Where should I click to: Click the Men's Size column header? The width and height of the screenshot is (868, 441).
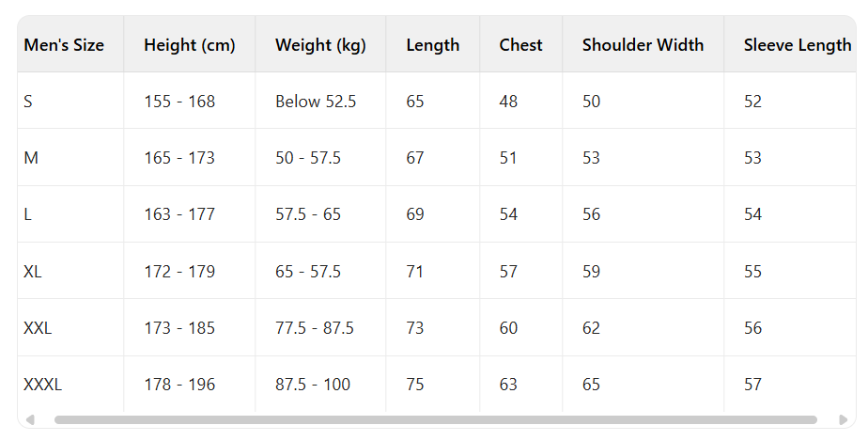point(64,45)
